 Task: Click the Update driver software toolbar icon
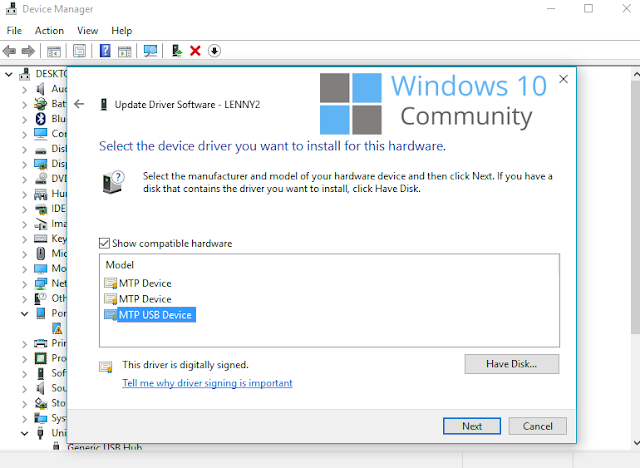click(176, 51)
